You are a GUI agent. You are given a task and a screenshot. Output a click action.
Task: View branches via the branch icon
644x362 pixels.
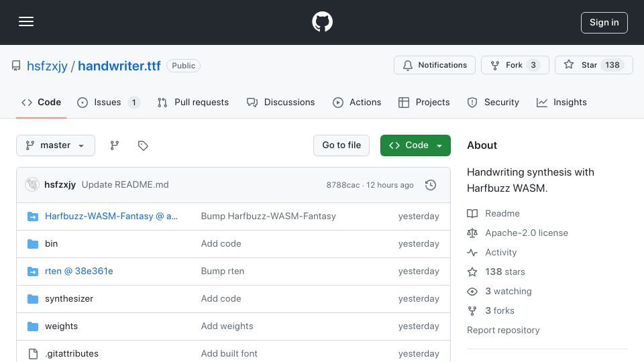tap(115, 145)
